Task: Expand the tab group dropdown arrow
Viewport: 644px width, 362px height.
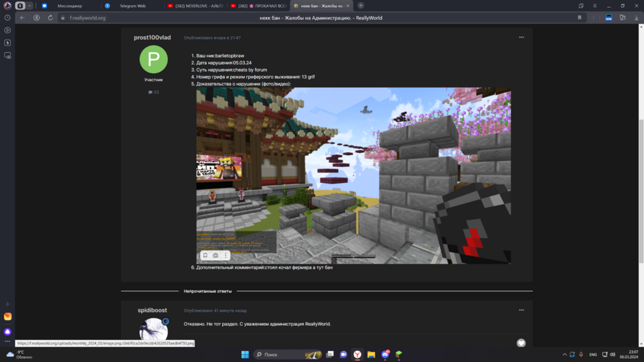Action: click(x=30, y=6)
